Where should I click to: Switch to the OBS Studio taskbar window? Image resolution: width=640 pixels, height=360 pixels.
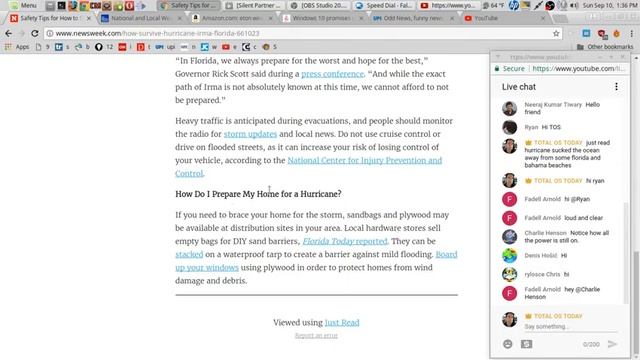click(319, 6)
